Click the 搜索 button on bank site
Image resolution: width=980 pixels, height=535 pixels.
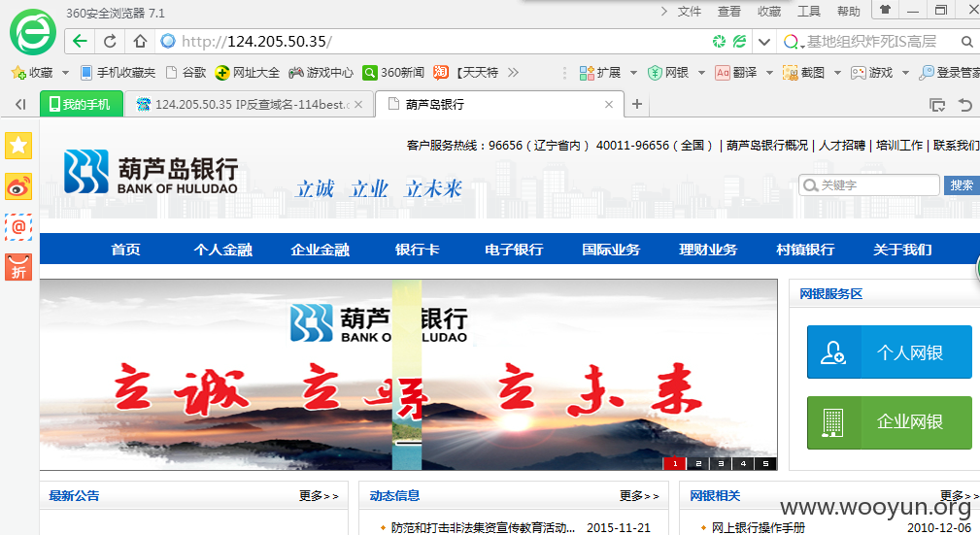click(962, 185)
